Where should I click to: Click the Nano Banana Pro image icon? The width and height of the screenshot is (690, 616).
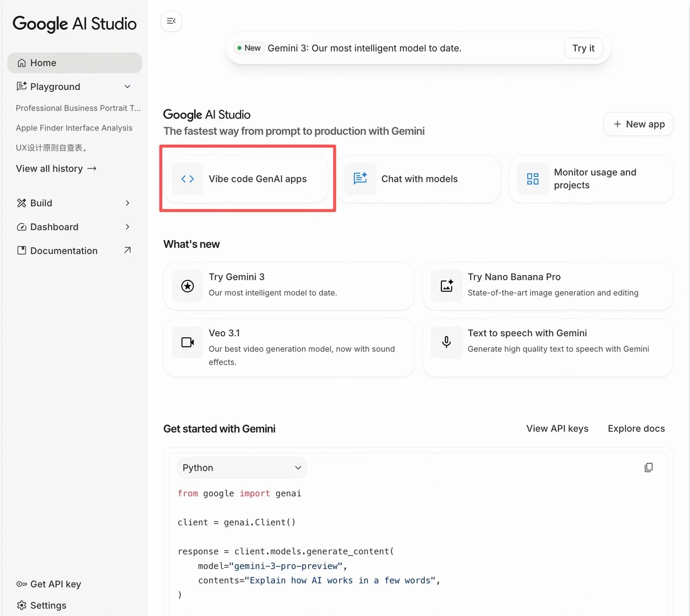pyautogui.click(x=446, y=286)
